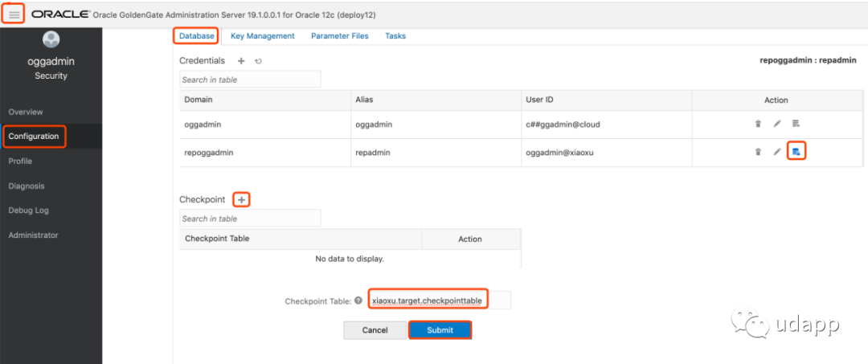Delete the repadmin credential
The height and width of the screenshot is (364, 868).
[757, 151]
